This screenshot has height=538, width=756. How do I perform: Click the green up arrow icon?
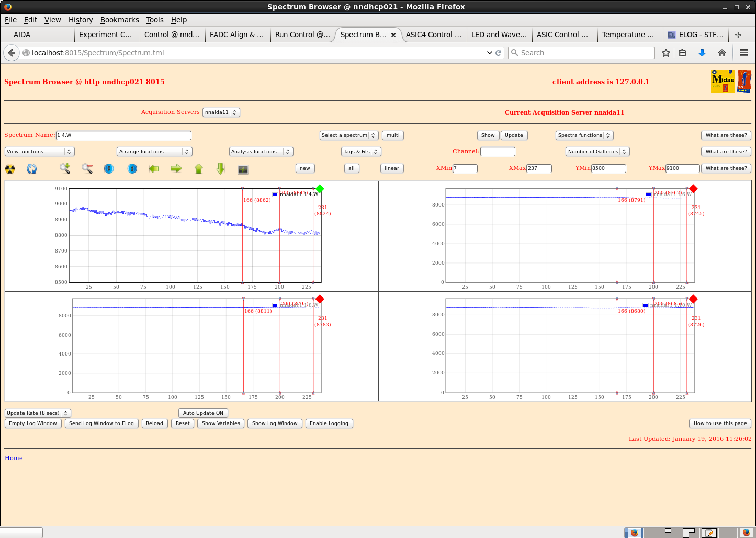[199, 168]
